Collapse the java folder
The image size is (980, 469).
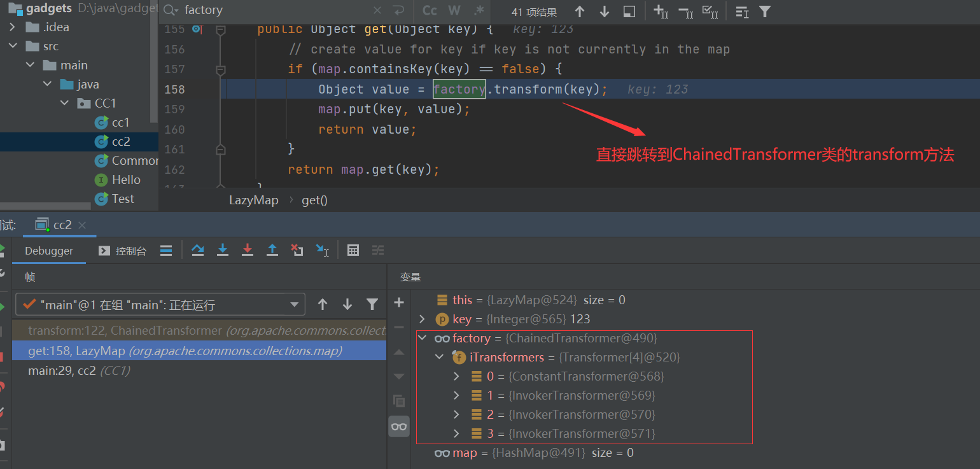point(46,85)
